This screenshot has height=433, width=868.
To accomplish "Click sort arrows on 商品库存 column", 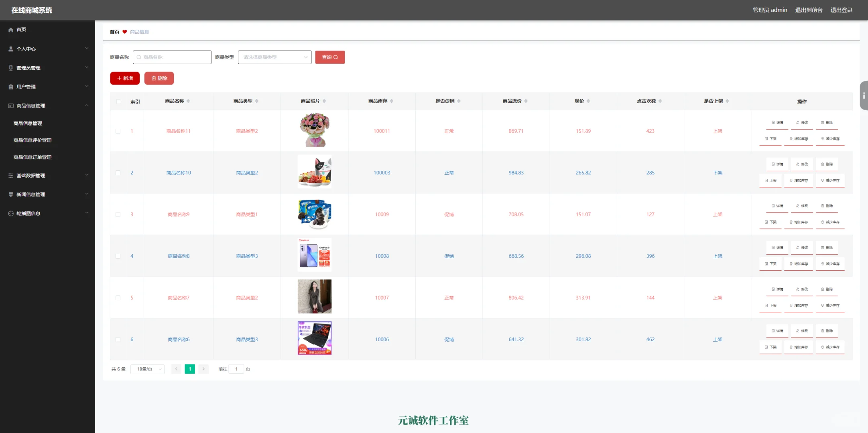I will pyautogui.click(x=392, y=101).
